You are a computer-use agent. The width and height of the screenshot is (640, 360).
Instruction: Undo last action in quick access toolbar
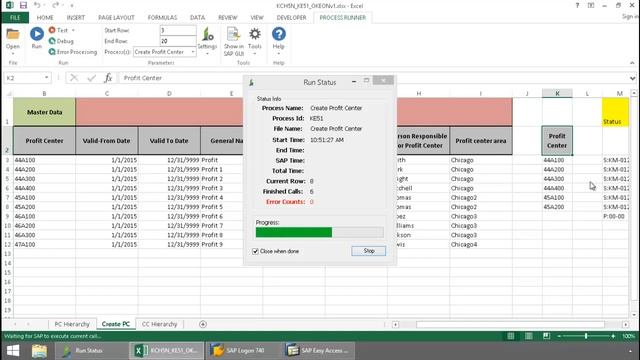(37, 5)
